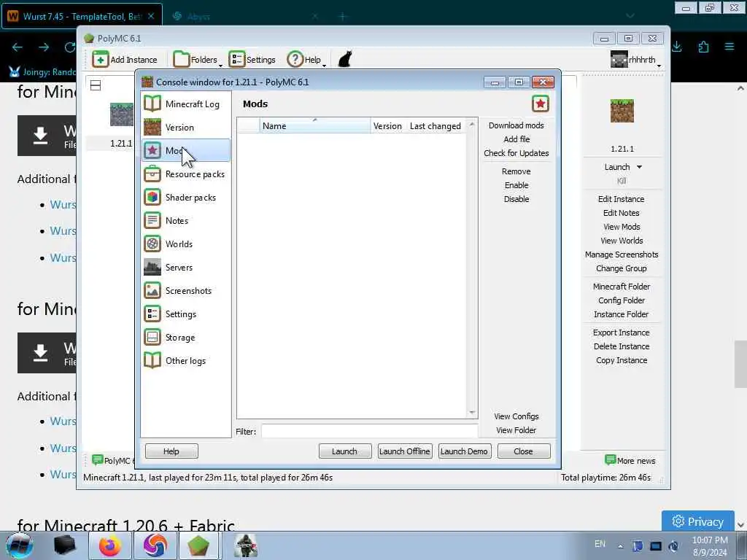Open instance Settings page in console sidebar
The image size is (747, 560).
pos(186,314)
